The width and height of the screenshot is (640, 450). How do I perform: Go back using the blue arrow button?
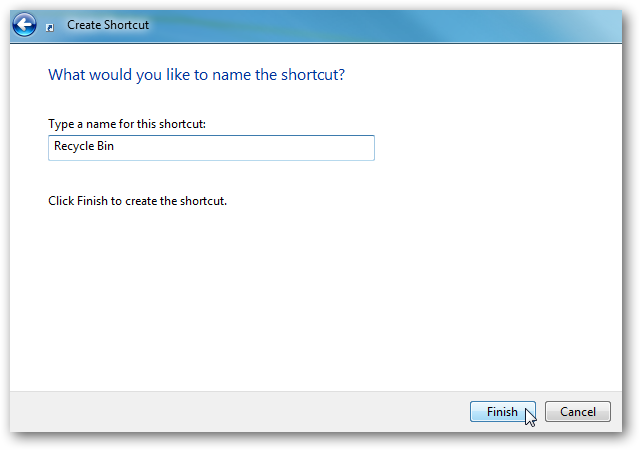pos(24,25)
